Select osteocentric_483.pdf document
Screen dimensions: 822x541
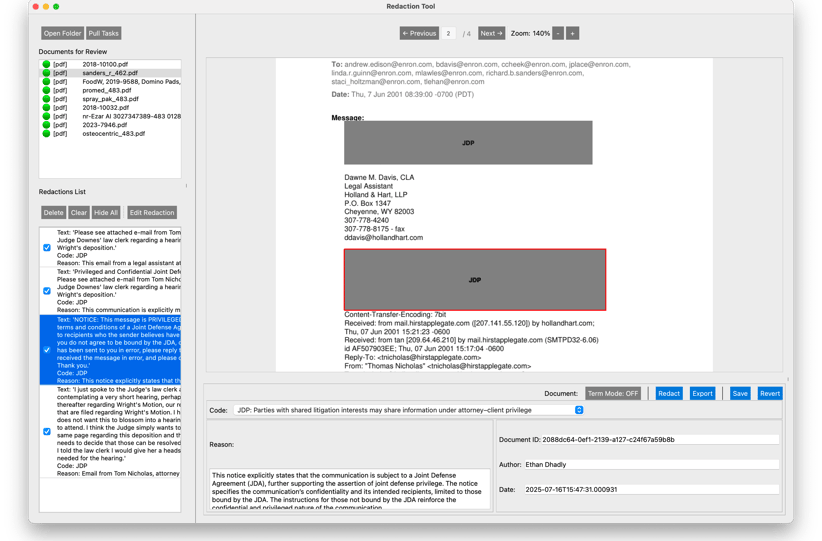[x=110, y=133]
